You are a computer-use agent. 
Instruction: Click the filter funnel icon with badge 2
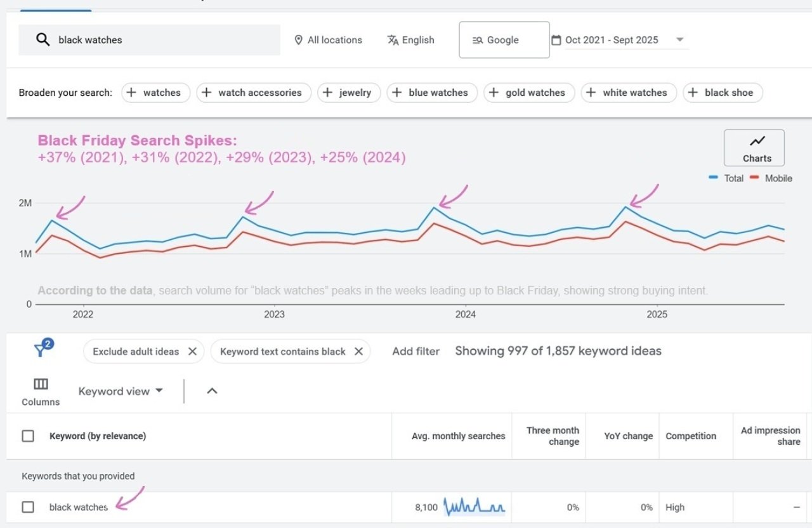(x=40, y=349)
